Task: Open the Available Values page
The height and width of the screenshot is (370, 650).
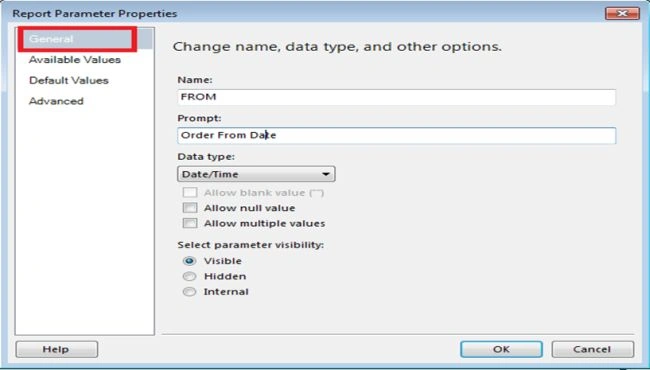Action: (75, 60)
